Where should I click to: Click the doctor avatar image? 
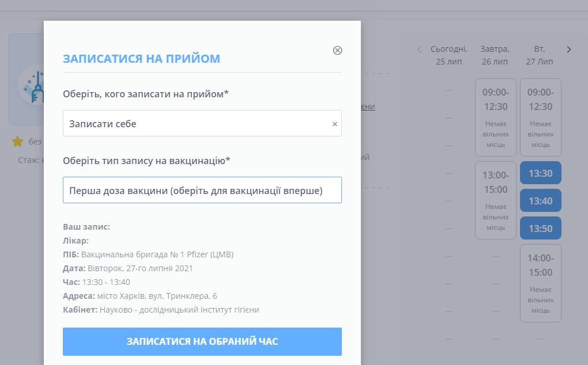(x=31, y=84)
